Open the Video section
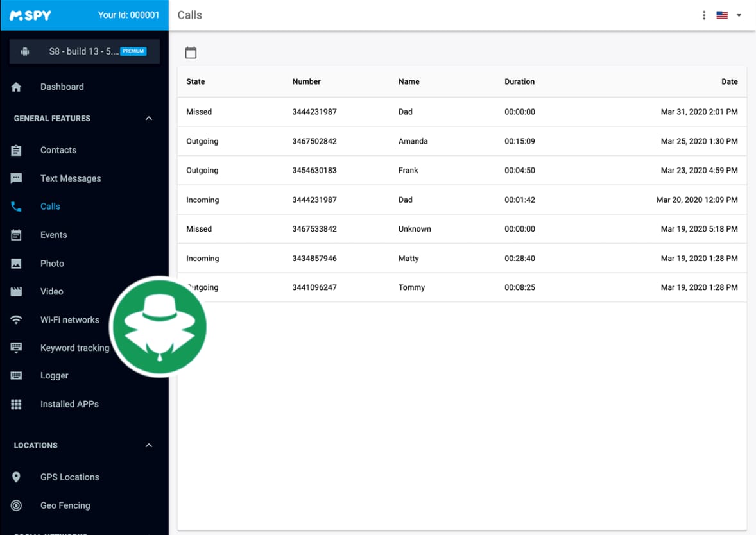Screen dimensions: 756x535 (x=51, y=291)
